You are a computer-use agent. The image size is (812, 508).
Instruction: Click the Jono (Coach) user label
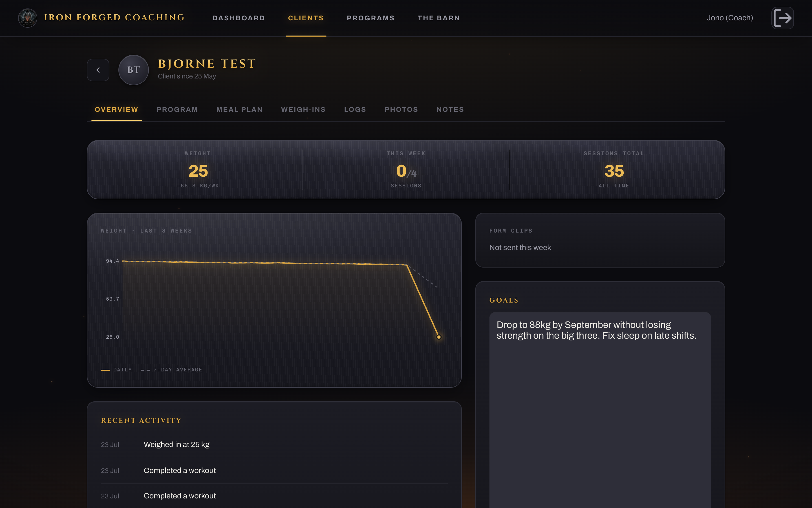pos(730,18)
